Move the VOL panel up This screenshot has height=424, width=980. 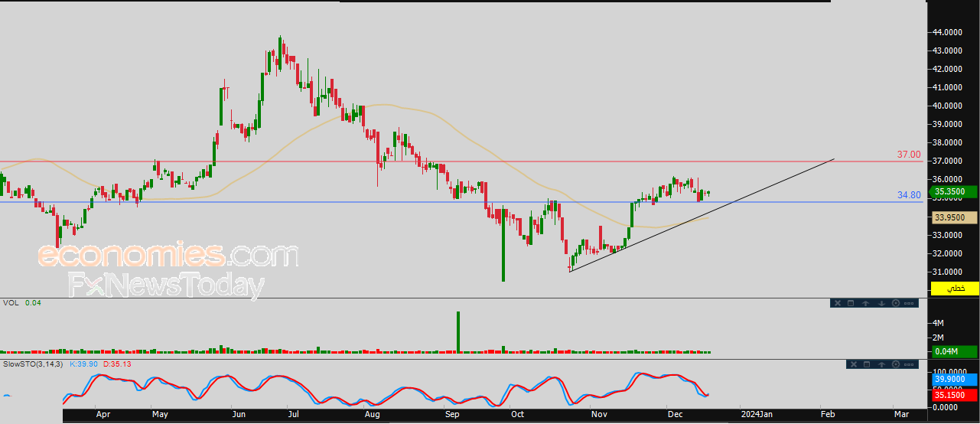tap(866, 303)
